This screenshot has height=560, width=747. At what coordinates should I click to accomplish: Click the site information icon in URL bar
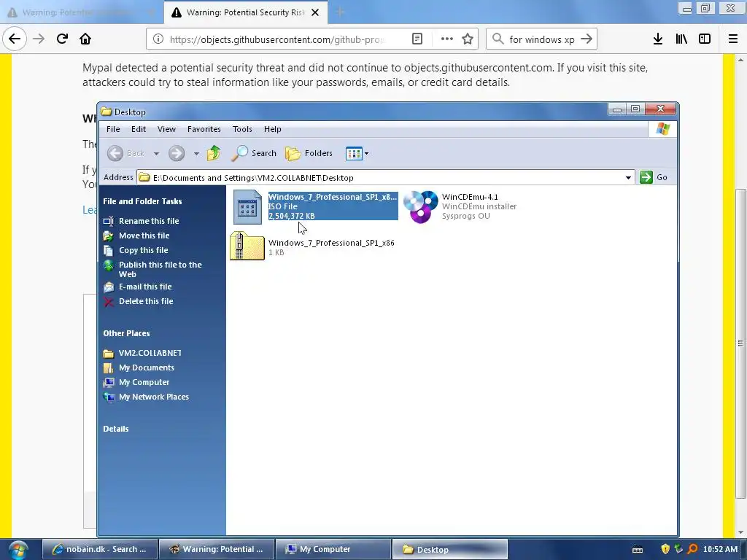(x=158, y=39)
